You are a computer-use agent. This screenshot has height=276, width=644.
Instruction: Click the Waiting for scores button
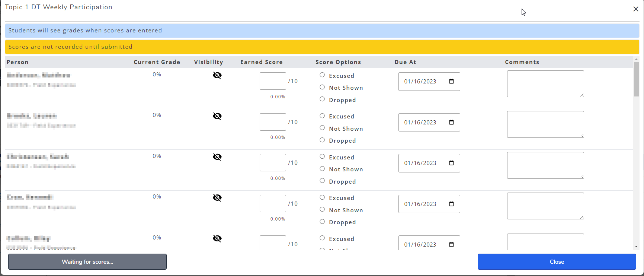click(87, 262)
